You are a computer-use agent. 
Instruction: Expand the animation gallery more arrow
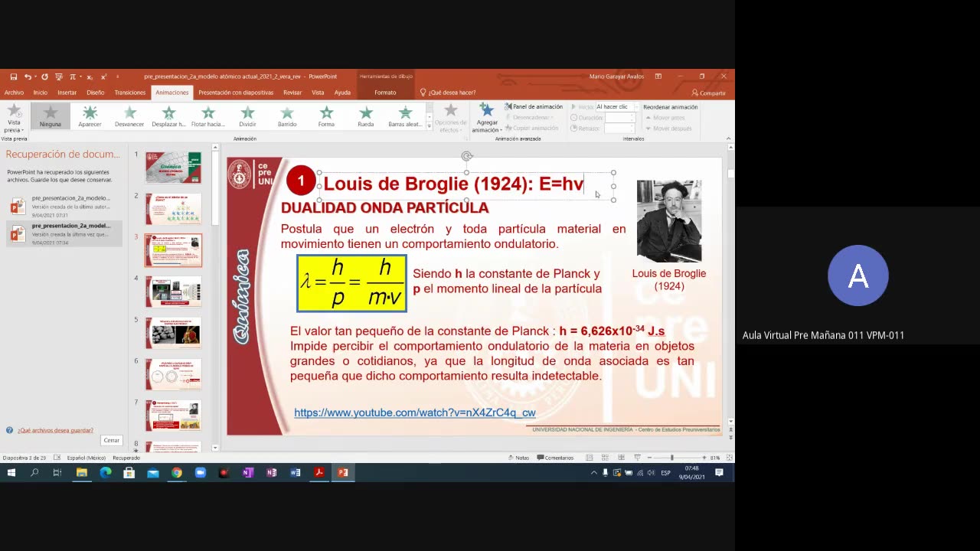(x=429, y=128)
